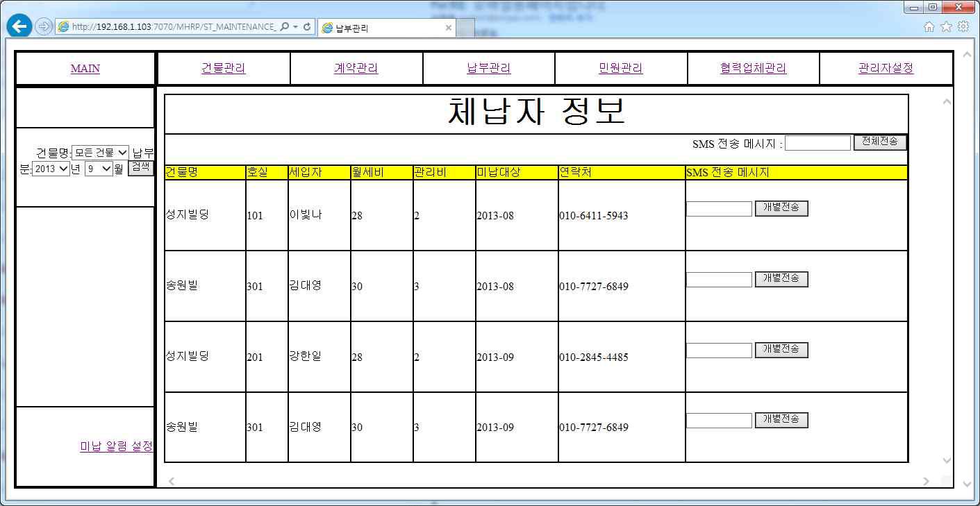Click the browser forward arrow button
Viewport: 980px width, 506px height.
(44, 27)
